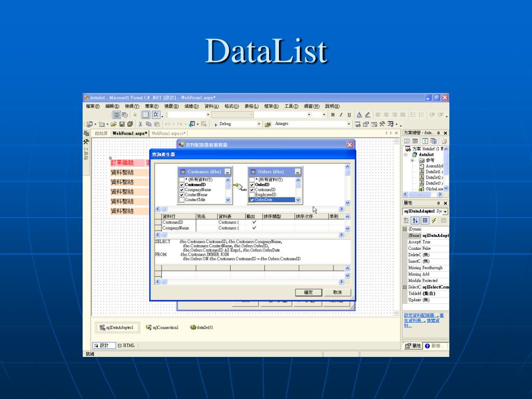The width and height of the screenshot is (532, 399).
Task: Check ContactTitle in Customers table
Action: pos(181,200)
